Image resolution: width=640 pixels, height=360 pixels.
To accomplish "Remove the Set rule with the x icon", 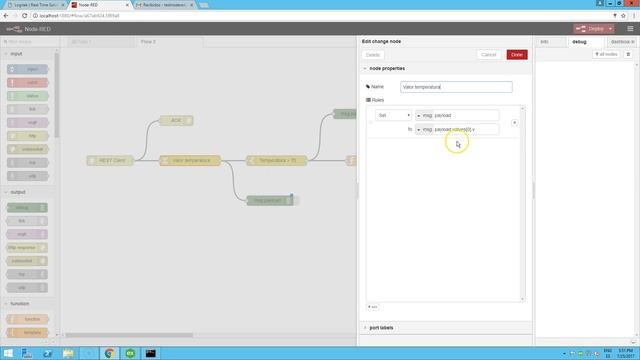I will (514, 122).
